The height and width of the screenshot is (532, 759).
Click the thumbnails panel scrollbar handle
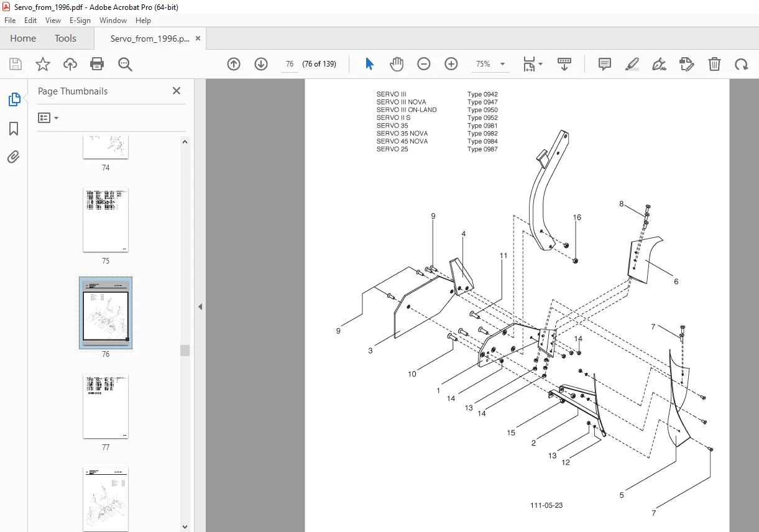pos(185,351)
